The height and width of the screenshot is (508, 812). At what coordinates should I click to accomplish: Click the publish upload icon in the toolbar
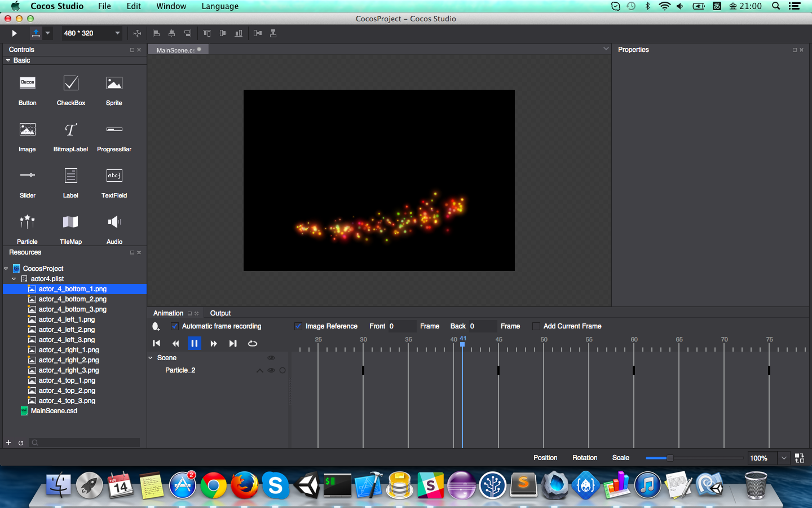(36, 33)
